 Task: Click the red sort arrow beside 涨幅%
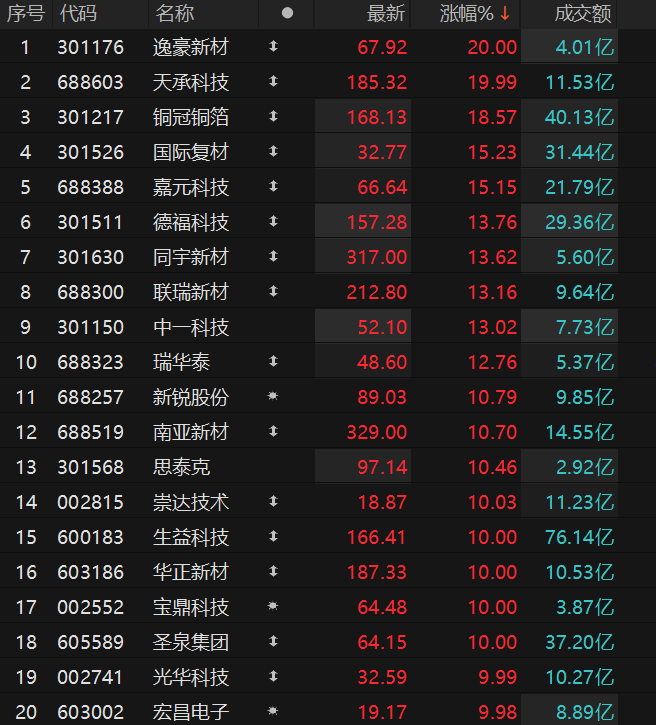point(505,14)
